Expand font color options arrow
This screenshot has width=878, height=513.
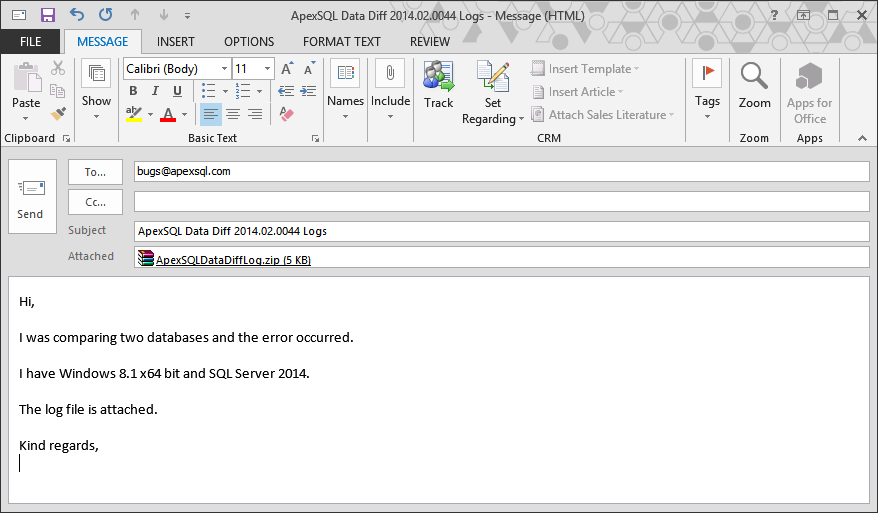click(x=184, y=114)
